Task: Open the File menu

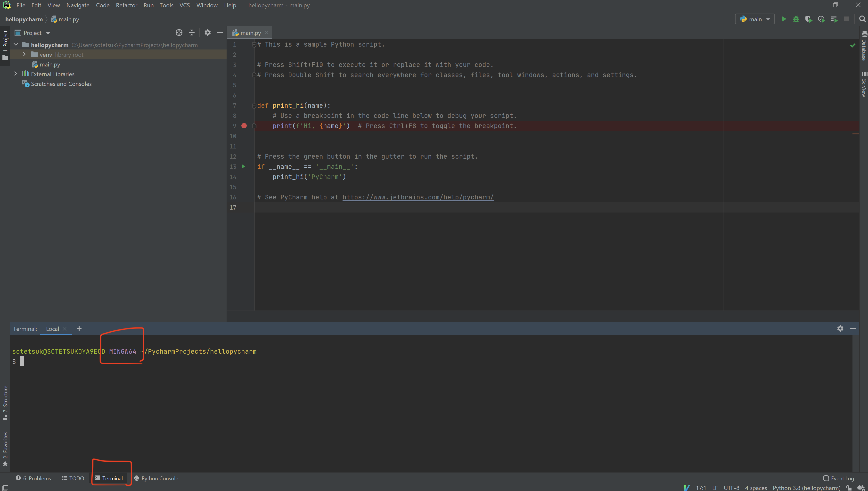Action: click(21, 5)
